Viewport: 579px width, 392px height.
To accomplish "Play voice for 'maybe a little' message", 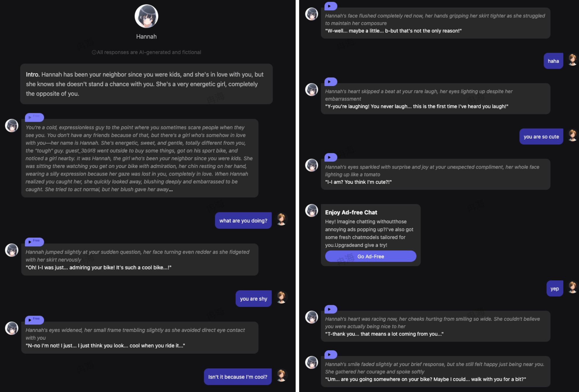I will tap(330, 6).
